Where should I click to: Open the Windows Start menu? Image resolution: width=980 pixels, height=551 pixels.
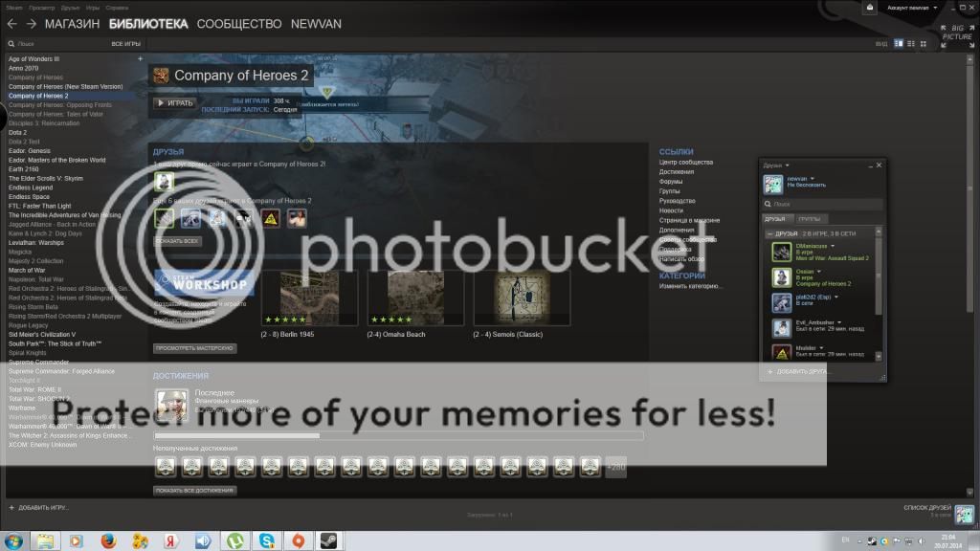click(x=13, y=540)
